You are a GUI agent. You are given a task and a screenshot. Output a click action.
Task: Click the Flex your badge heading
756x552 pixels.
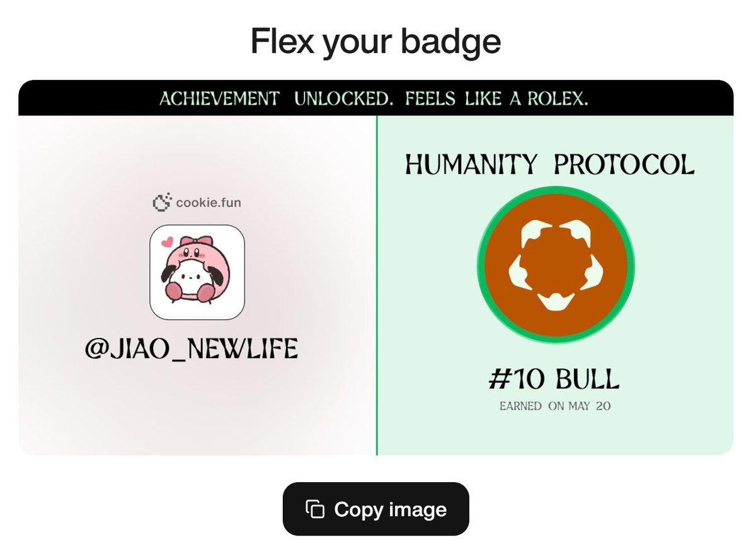coord(376,42)
